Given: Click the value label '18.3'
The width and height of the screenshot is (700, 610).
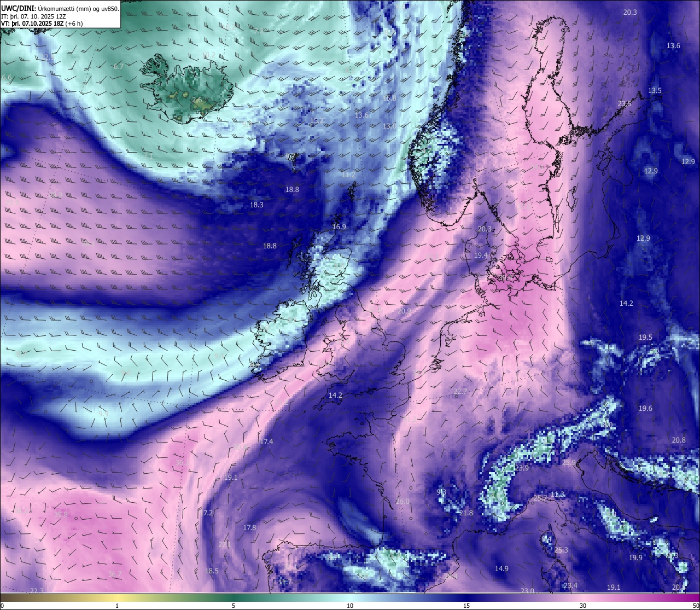Looking at the screenshot, I should click(x=256, y=205).
